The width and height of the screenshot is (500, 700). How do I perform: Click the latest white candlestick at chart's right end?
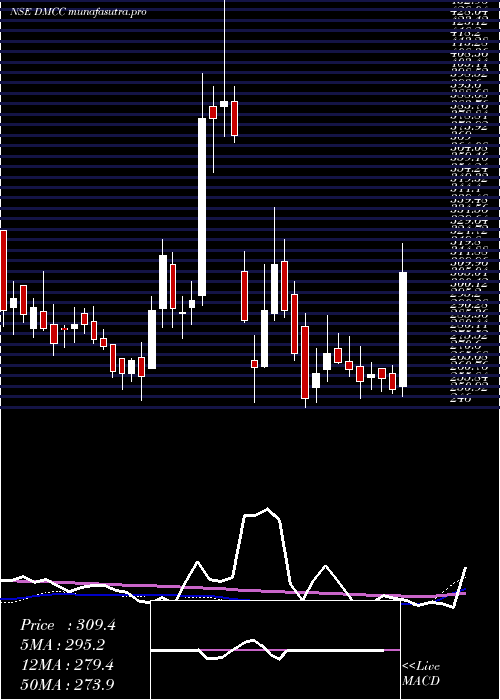click(x=403, y=329)
